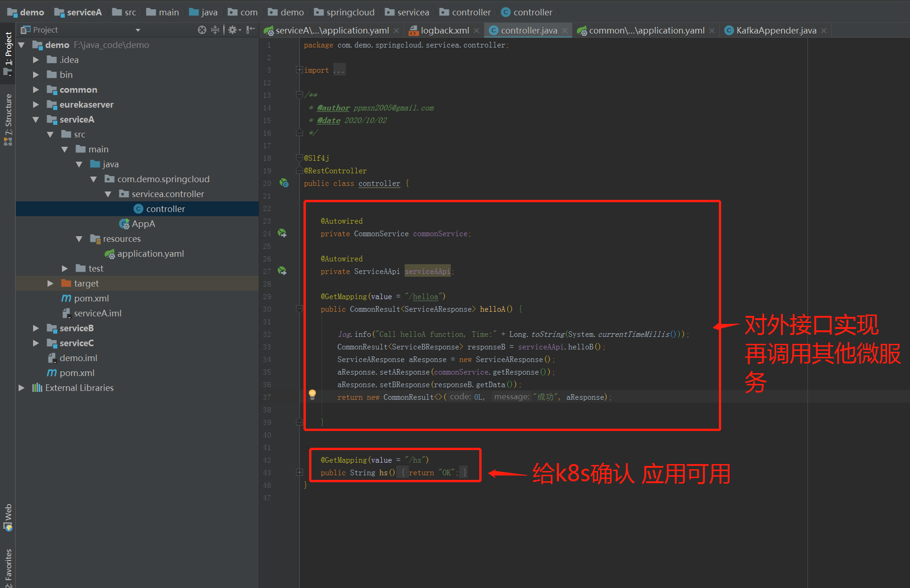Switch to the KafkaAppender.java editor tab
The height and width of the screenshot is (588, 910).
pos(776,30)
